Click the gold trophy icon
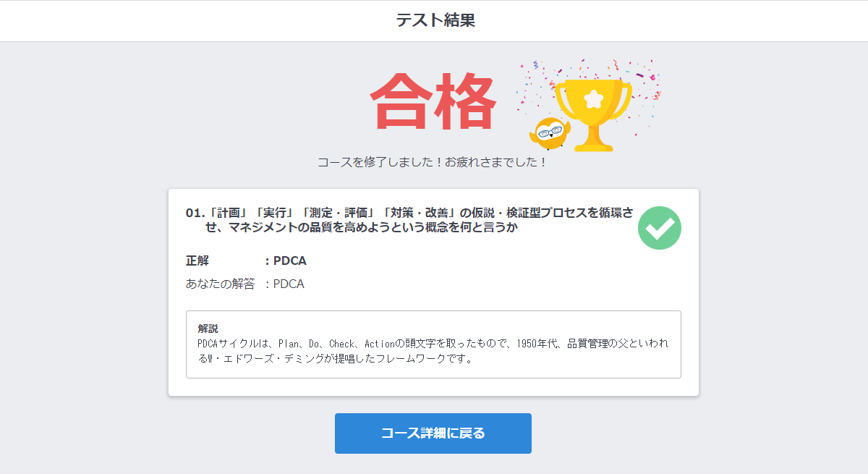868x474 pixels. [x=593, y=109]
